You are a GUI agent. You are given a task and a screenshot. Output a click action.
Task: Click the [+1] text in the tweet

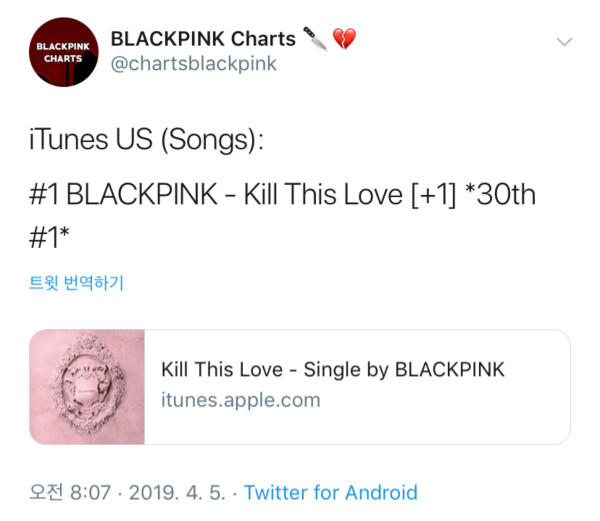point(431,194)
